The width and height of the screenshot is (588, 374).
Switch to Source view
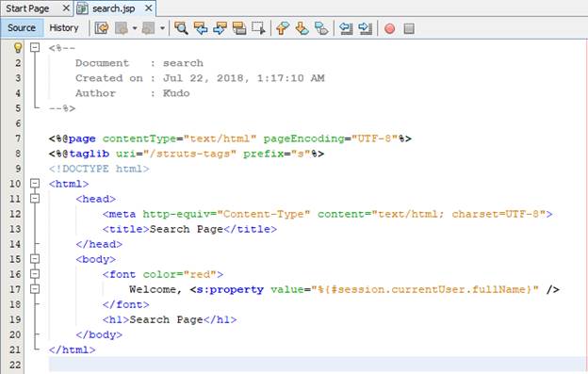(22, 28)
